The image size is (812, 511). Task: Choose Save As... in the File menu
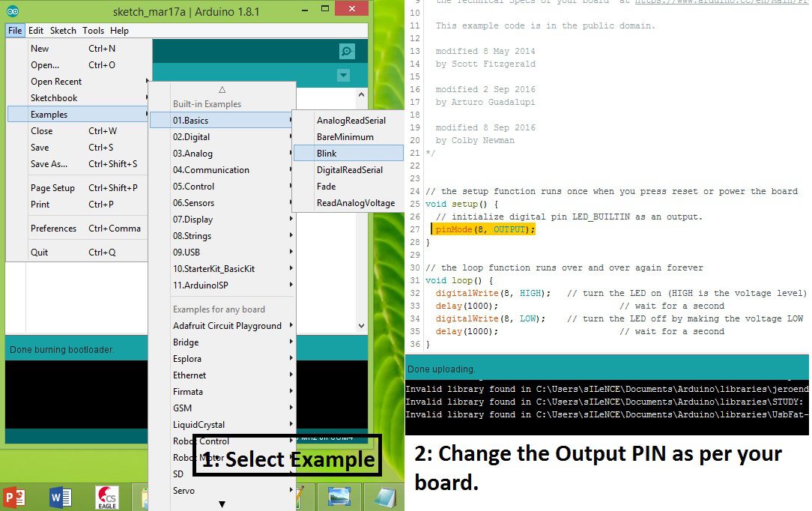coord(79,164)
